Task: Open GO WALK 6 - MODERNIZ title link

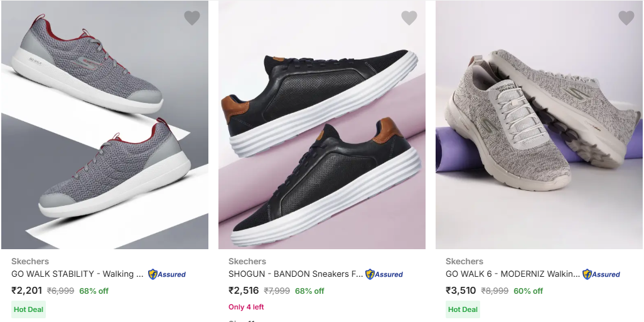Action: (512, 274)
